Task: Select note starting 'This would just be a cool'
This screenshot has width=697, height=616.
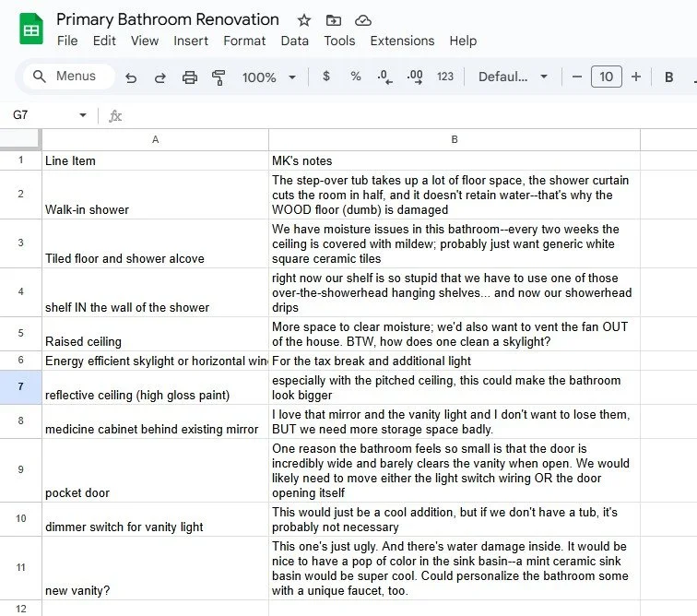Action: (455, 519)
